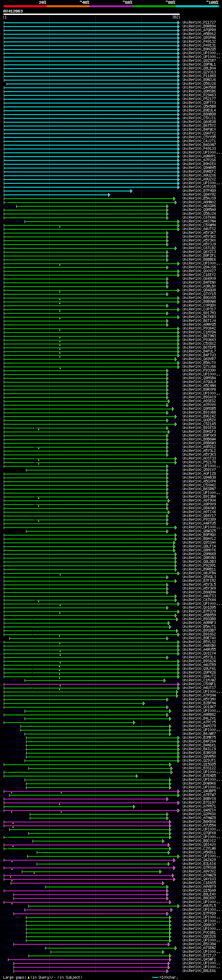Screen dimensions: 222x980
Task: Click the UniRef100_B7G197 label
Action: pos(199,803)
